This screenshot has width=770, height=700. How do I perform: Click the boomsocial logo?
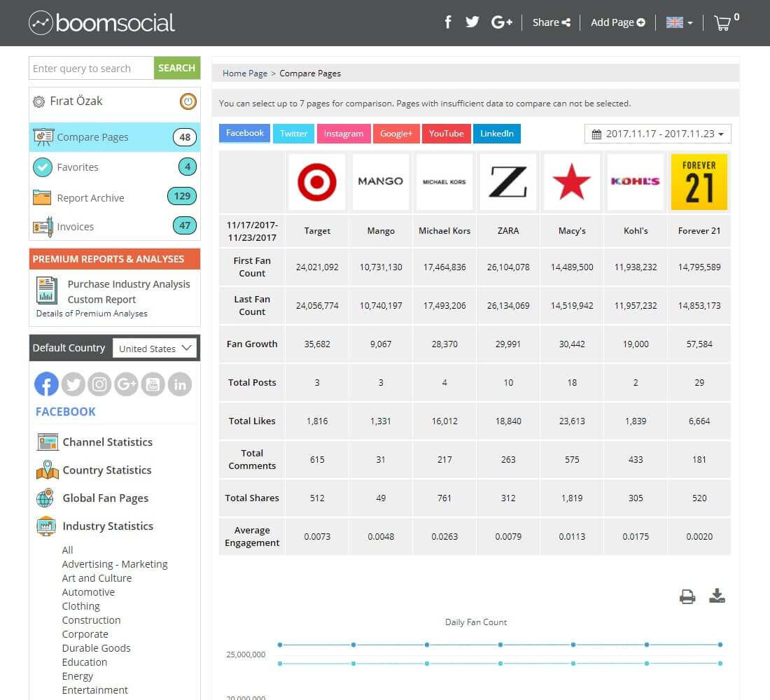pyautogui.click(x=101, y=22)
